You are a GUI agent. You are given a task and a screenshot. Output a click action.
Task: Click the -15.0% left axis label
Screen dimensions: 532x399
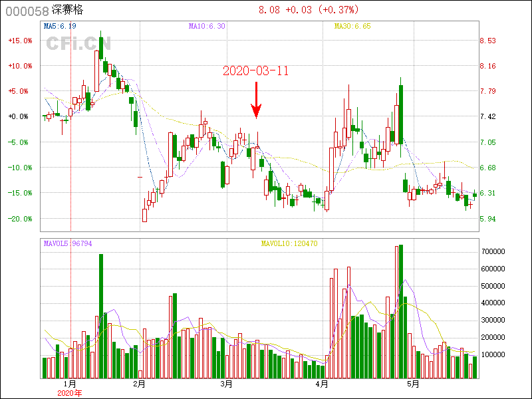[x=21, y=193]
